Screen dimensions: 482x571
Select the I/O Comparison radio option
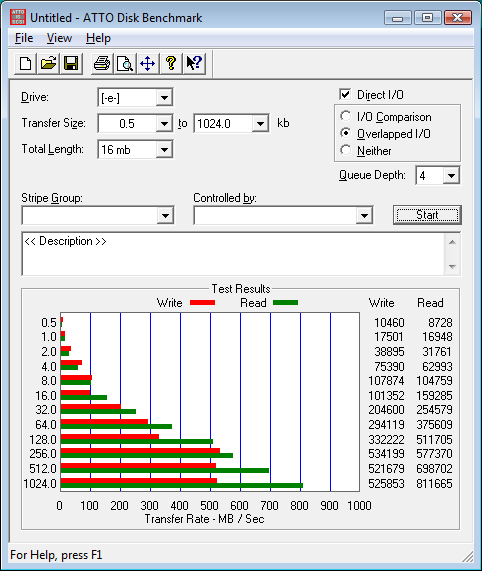(345, 116)
